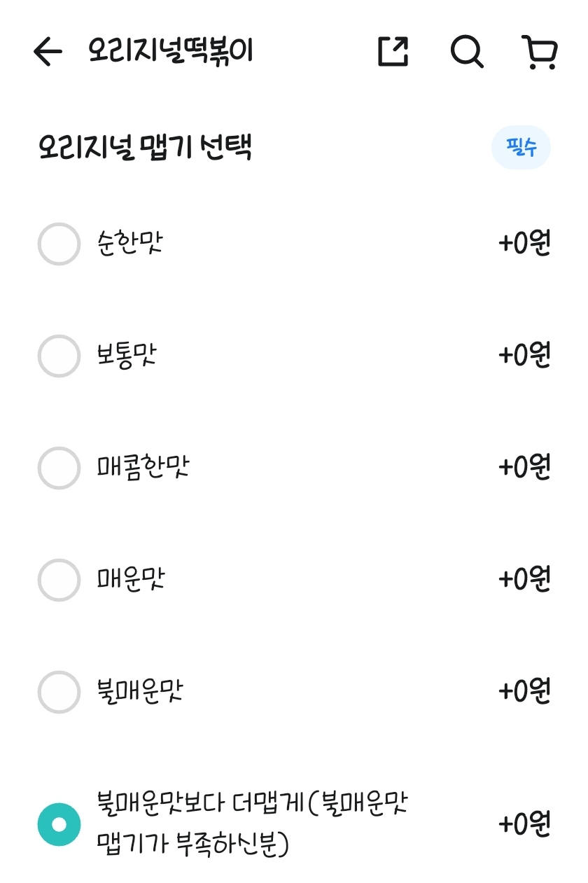
Task: Select the 보통맛 radio button
Action: click(x=59, y=356)
